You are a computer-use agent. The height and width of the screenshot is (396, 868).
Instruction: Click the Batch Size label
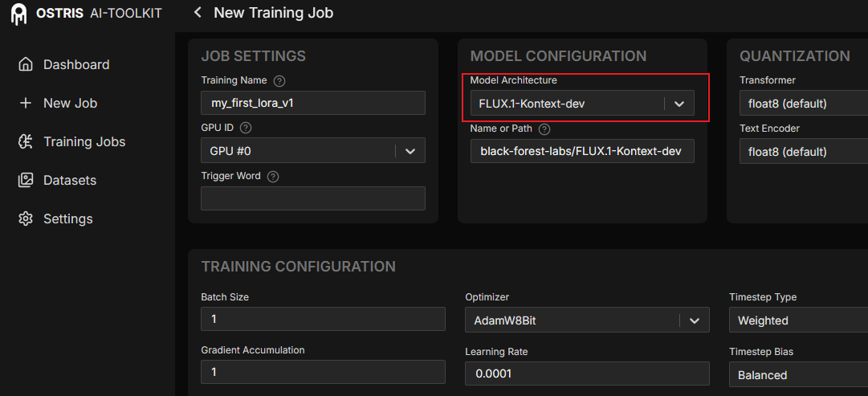click(x=225, y=297)
